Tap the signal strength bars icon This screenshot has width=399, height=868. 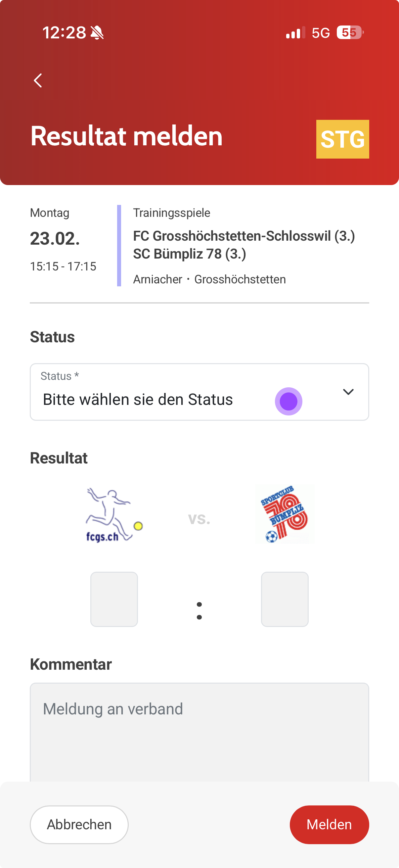point(295,33)
